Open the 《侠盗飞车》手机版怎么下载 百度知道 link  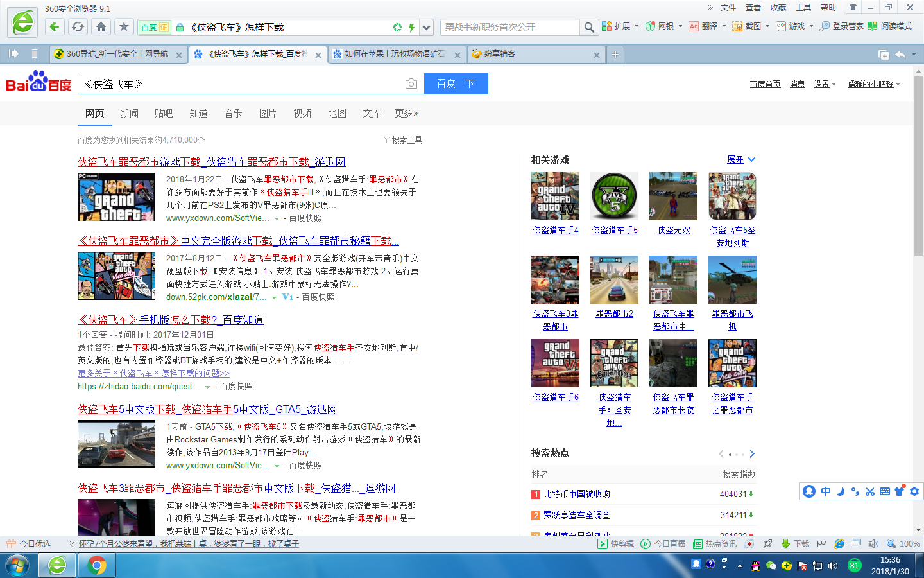tap(171, 320)
